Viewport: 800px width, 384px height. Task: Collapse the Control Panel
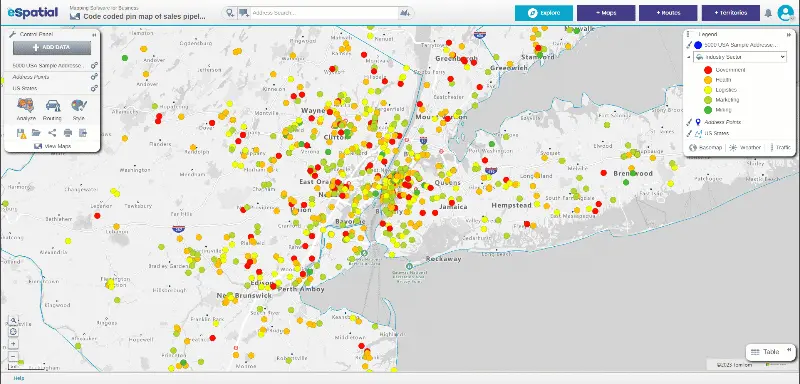[x=94, y=35]
